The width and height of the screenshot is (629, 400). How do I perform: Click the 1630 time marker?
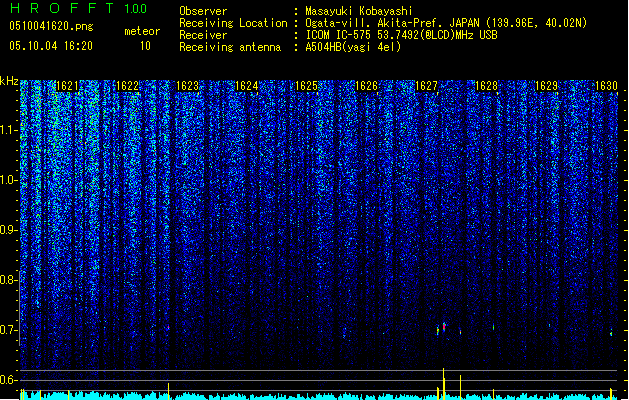pos(606,86)
